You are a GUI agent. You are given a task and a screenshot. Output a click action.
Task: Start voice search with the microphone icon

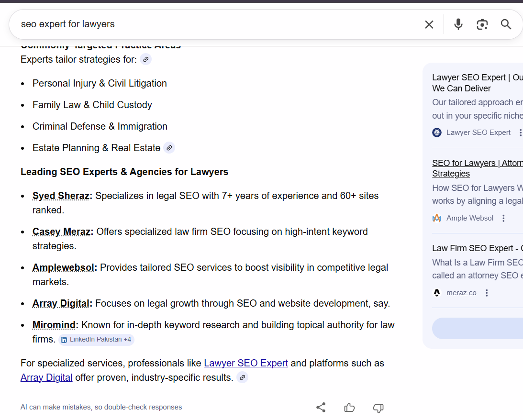click(458, 24)
